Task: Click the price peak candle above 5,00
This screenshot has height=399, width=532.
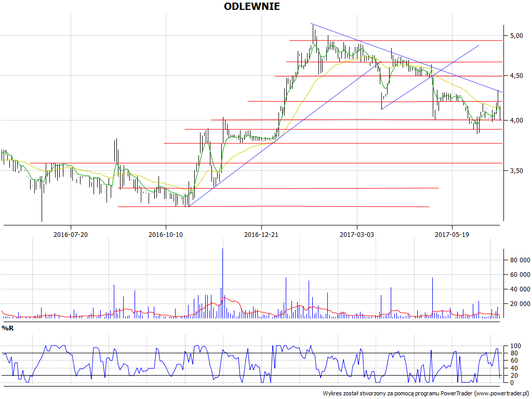Action: (x=313, y=35)
